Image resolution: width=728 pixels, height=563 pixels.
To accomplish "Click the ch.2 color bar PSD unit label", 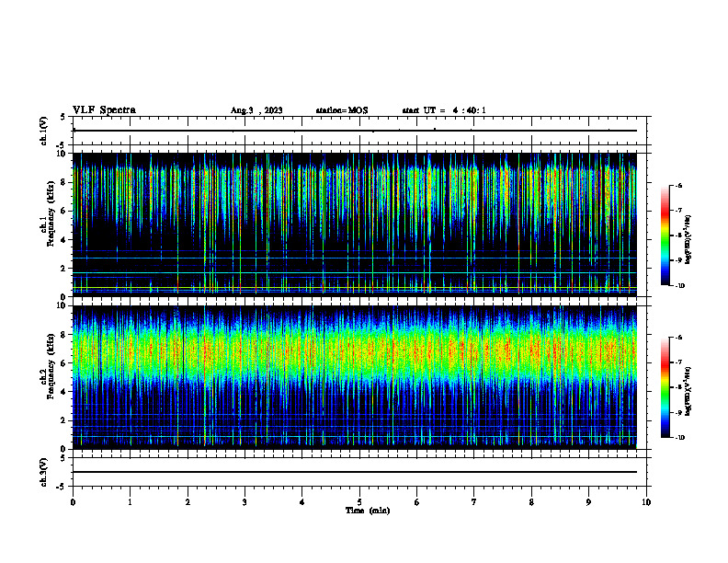I will [x=688, y=392].
